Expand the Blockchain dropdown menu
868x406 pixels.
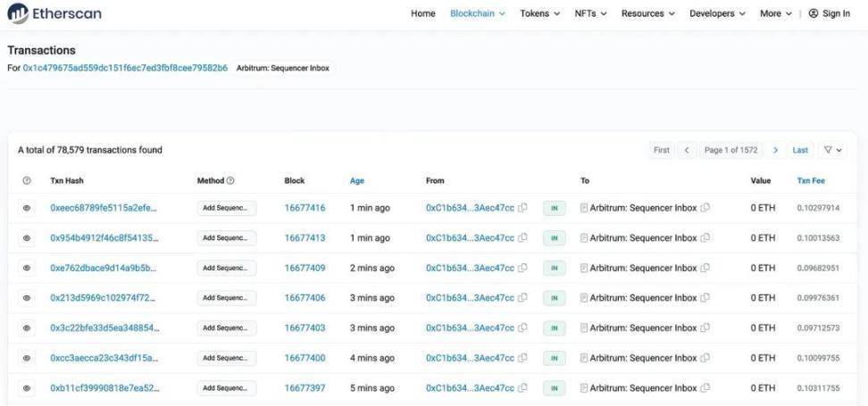click(x=477, y=13)
